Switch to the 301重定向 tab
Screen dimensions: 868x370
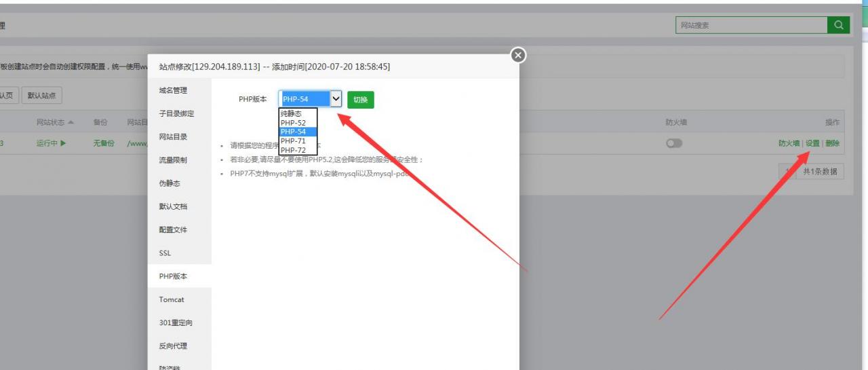click(x=180, y=322)
